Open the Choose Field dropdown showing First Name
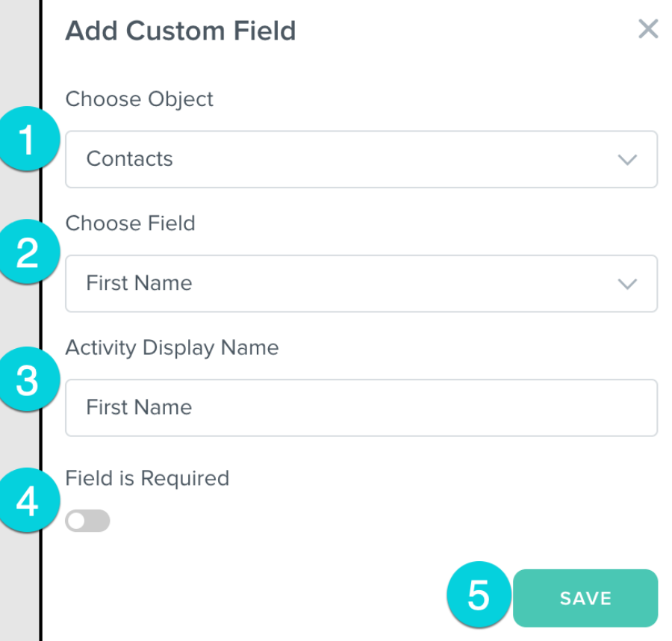672x641 pixels. click(361, 283)
